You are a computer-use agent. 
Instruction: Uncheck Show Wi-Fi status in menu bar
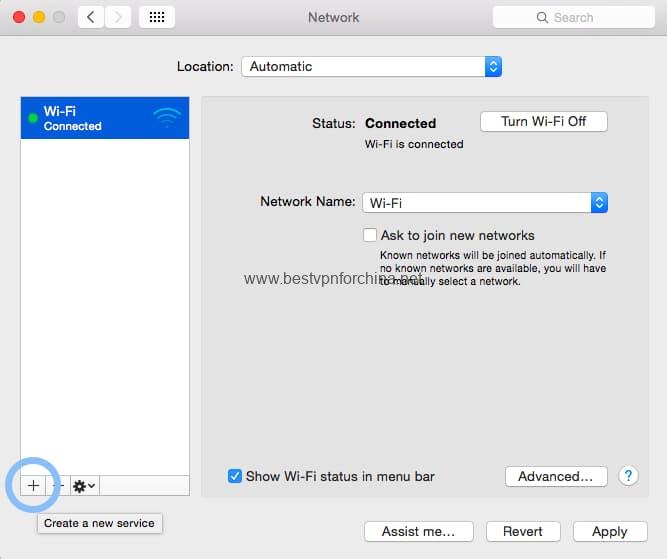tap(235, 476)
